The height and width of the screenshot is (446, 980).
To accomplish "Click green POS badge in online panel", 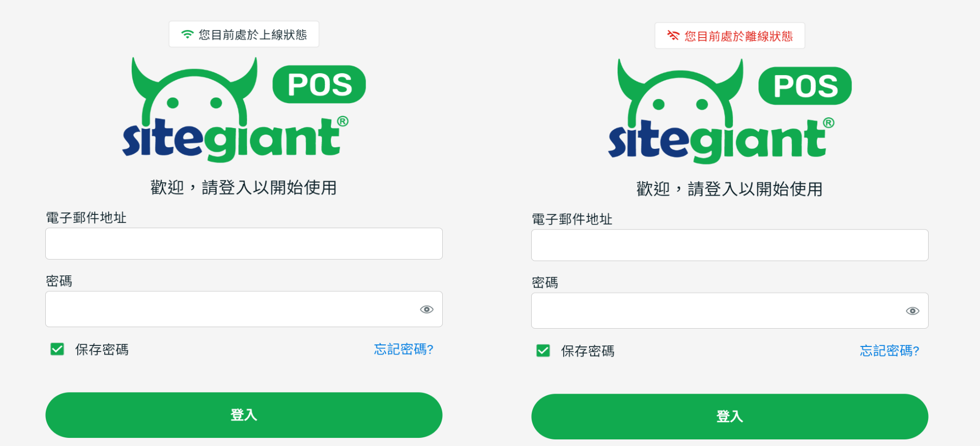I will (x=319, y=84).
